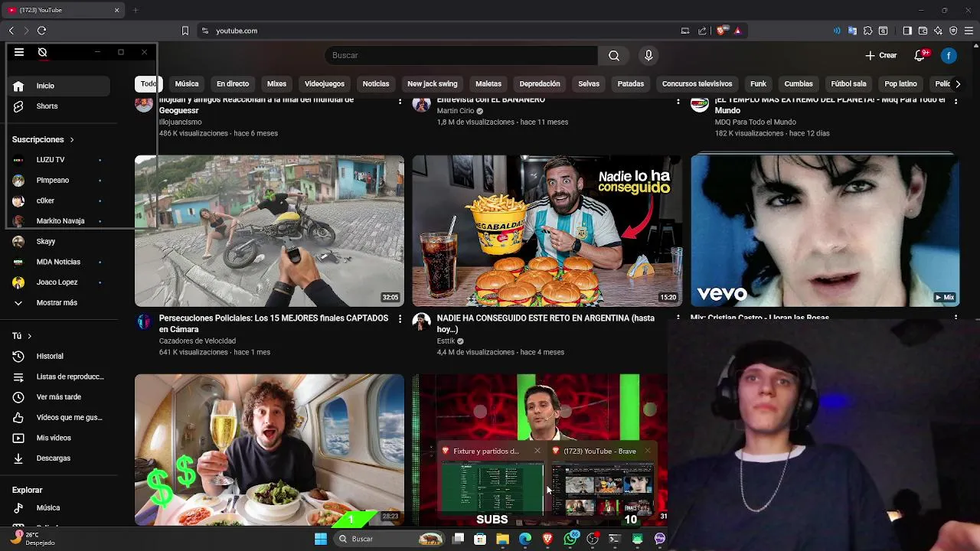980x551 pixels.
Task: Expand Mostrar más subscriptions
Action: (x=57, y=302)
